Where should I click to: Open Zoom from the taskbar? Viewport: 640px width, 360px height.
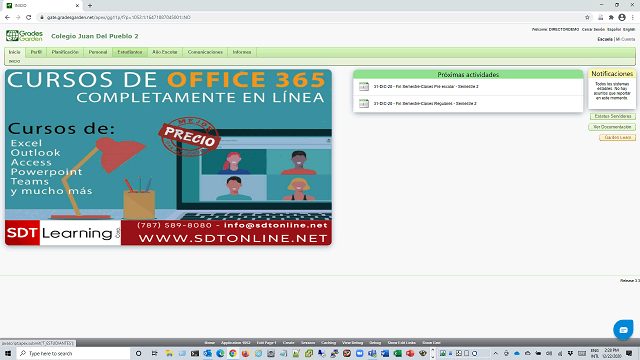pos(359,353)
